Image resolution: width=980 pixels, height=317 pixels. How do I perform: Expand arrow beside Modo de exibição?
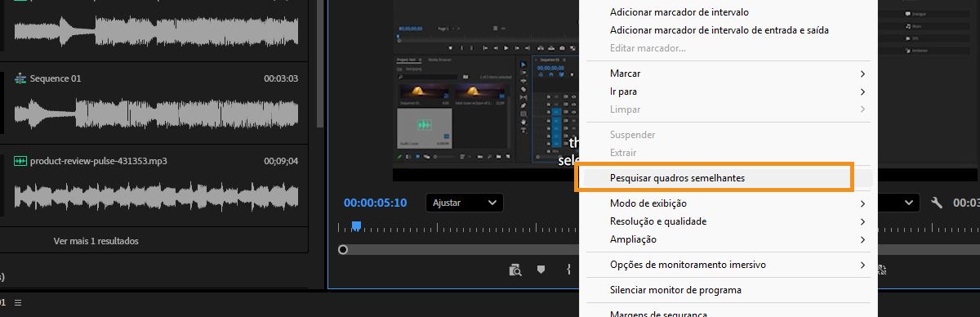[862, 203]
